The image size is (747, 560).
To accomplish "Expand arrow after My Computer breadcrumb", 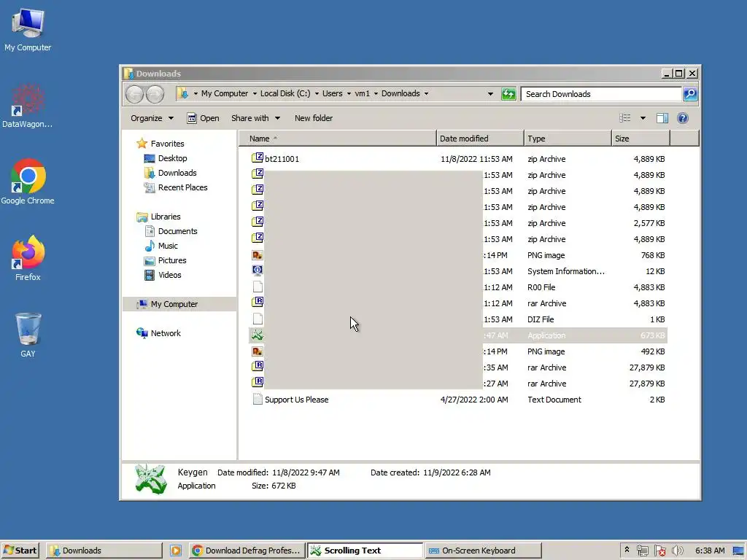I will (255, 94).
